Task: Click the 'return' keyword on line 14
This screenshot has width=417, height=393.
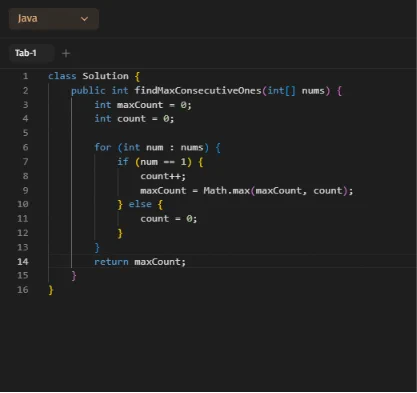Action: pos(111,262)
